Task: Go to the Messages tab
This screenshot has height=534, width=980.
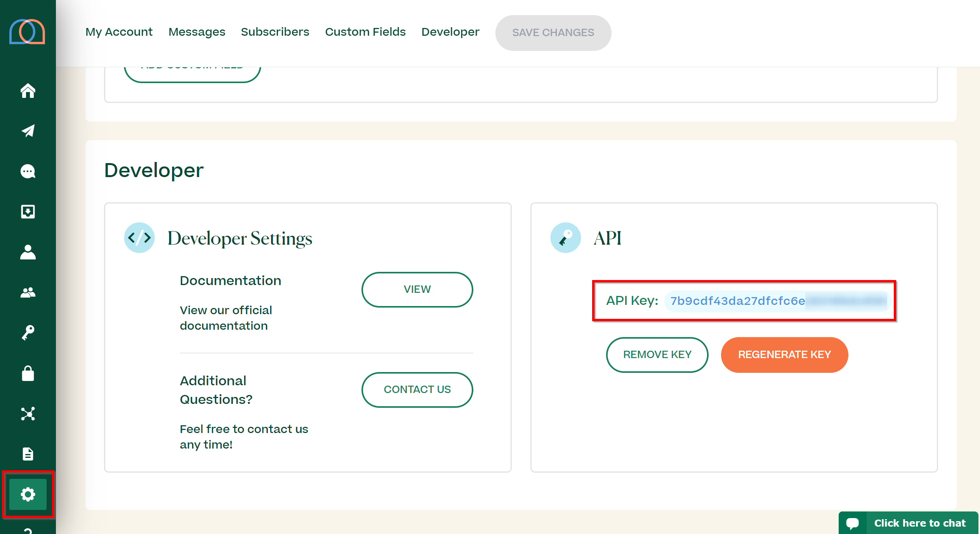Action: tap(197, 32)
